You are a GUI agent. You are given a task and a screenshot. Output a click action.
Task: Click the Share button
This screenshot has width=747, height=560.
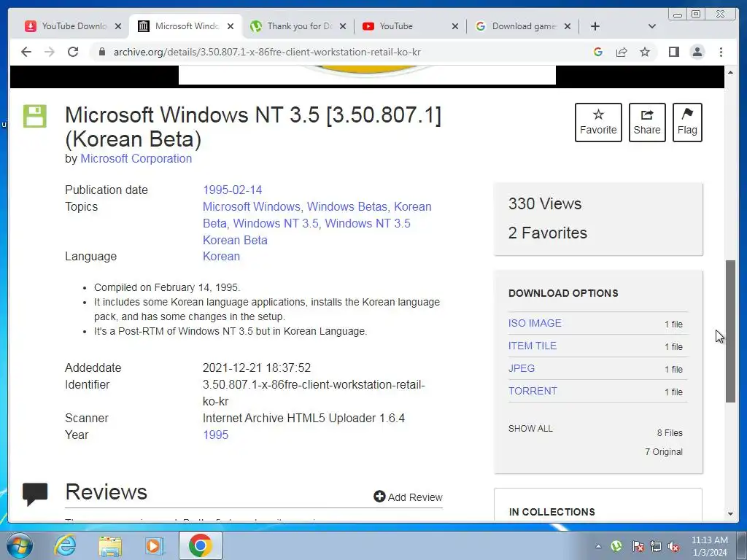[x=647, y=122]
